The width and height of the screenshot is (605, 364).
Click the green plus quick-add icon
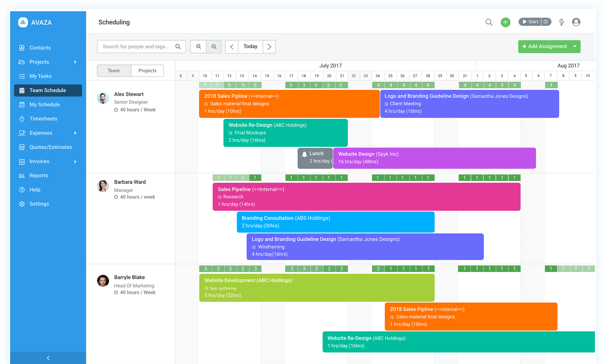[x=505, y=22]
